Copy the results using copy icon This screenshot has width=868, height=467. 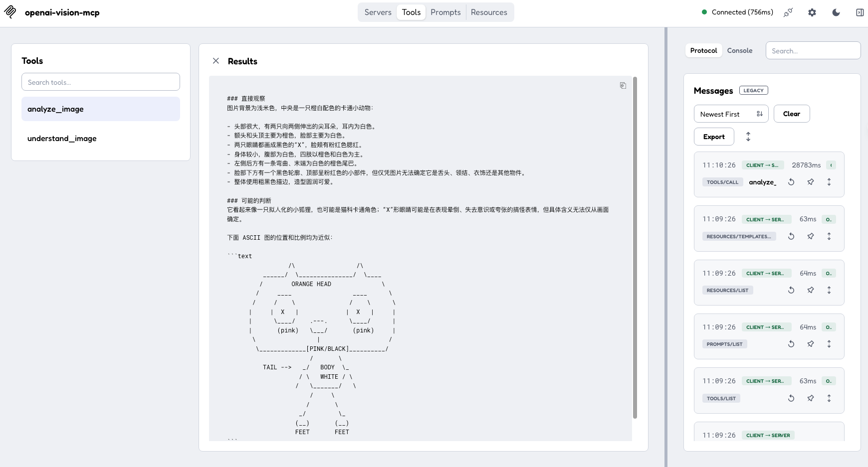point(623,85)
